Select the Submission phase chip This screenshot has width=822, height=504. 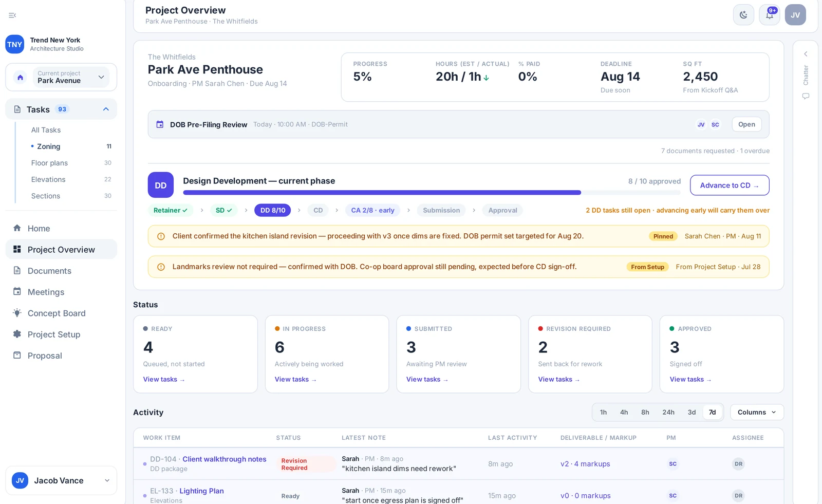tap(441, 210)
